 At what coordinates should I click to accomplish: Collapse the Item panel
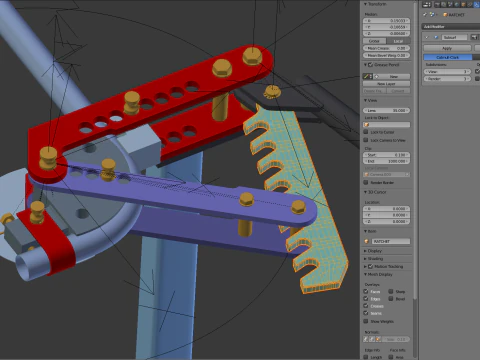[366, 231]
